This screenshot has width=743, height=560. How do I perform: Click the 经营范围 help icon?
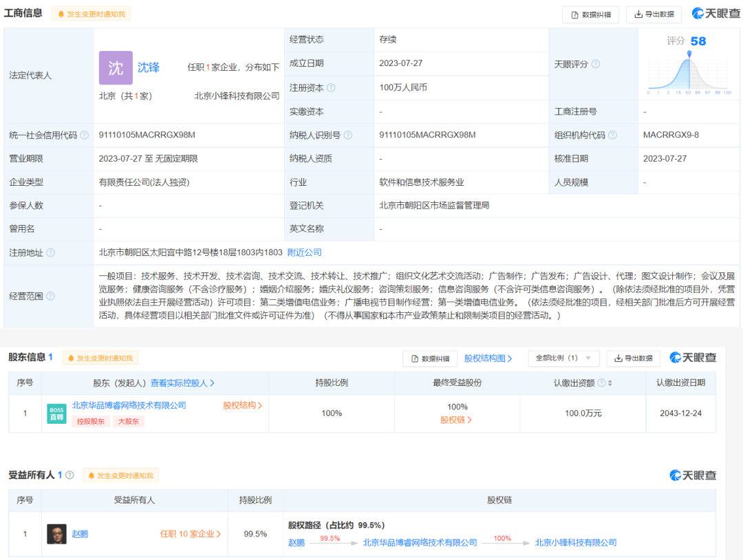(x=51, y=296)
